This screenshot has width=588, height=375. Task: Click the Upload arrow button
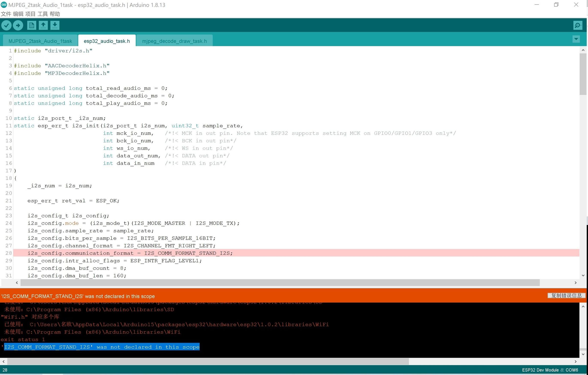(18, 25)
